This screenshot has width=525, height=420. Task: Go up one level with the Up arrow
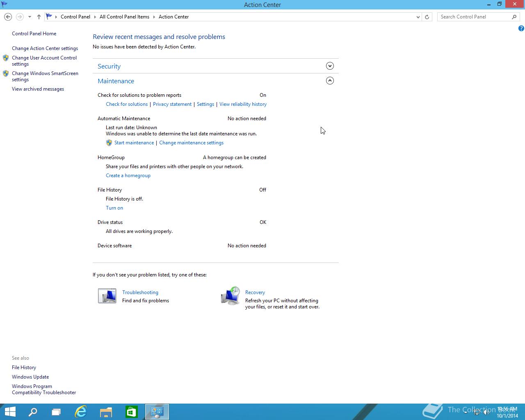pos(39,17)
